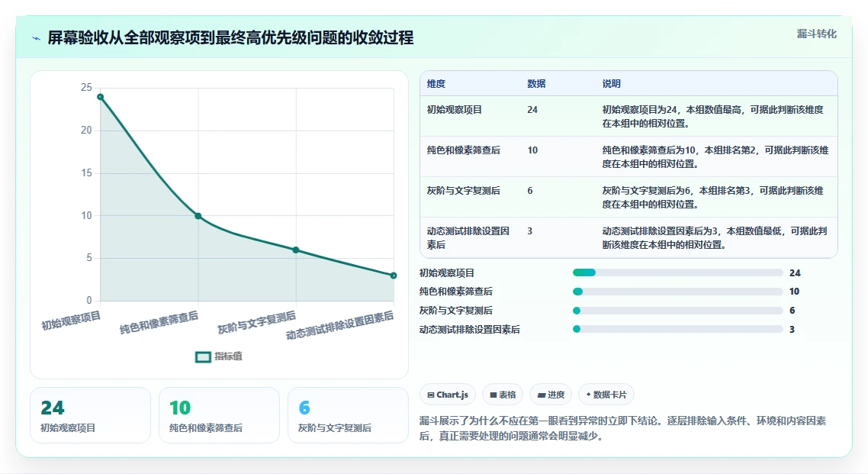Click description starting 纯色和像素筛查后为10
This screenshot has width=868, height=474.
pyautogui.click(x=715, y=156)
